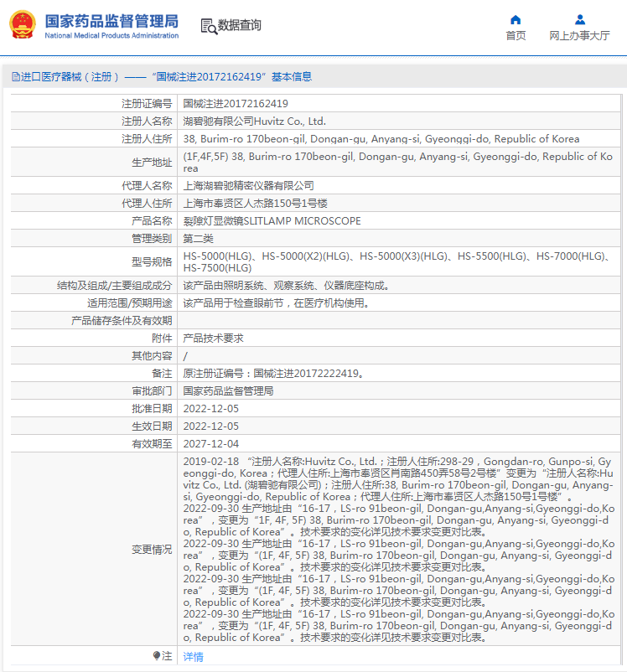The height and width of the screenshot is (672, 627).
Task: Click the 首页 house icon
Action: [x=516, y=20]
